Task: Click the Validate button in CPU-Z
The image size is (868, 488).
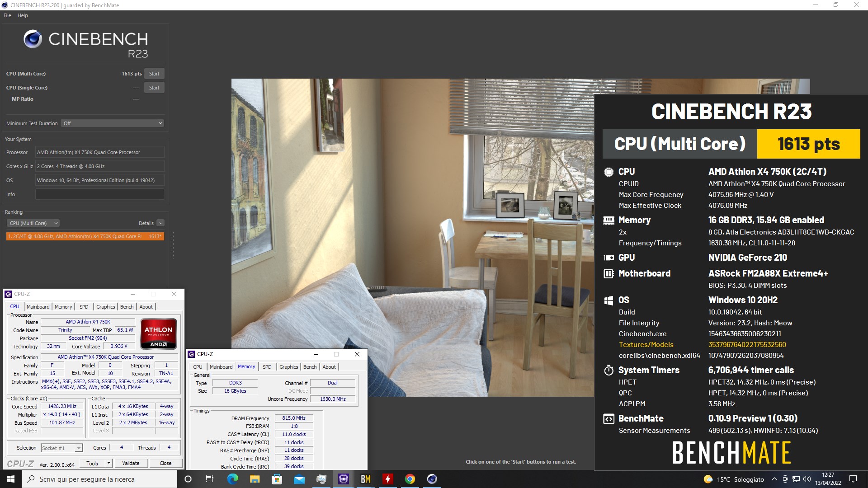Action: coord(131,463)
